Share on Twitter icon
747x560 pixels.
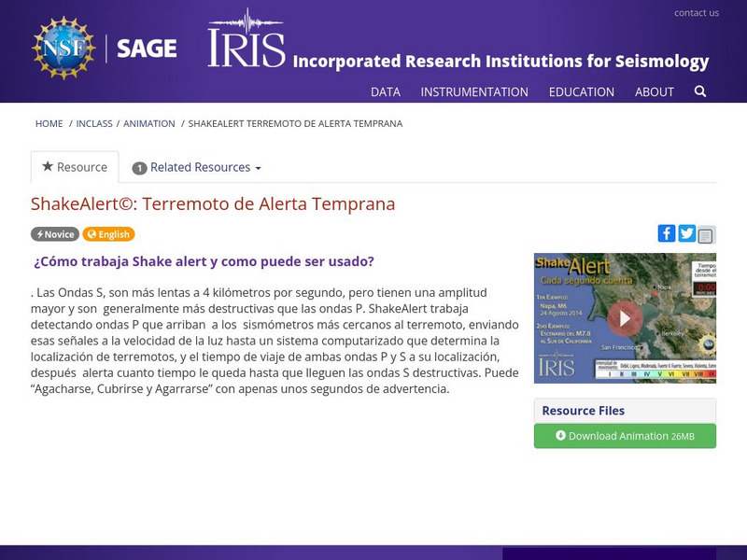[x=686, y=233]
